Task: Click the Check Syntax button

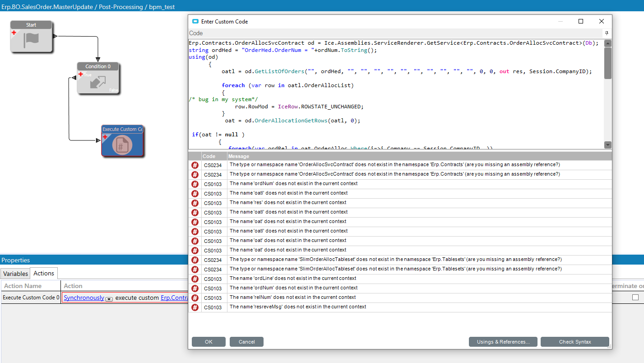Action: coord(575,342)
